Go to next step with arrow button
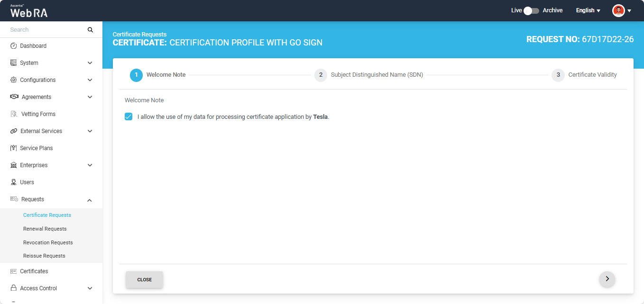 [607, 279]
